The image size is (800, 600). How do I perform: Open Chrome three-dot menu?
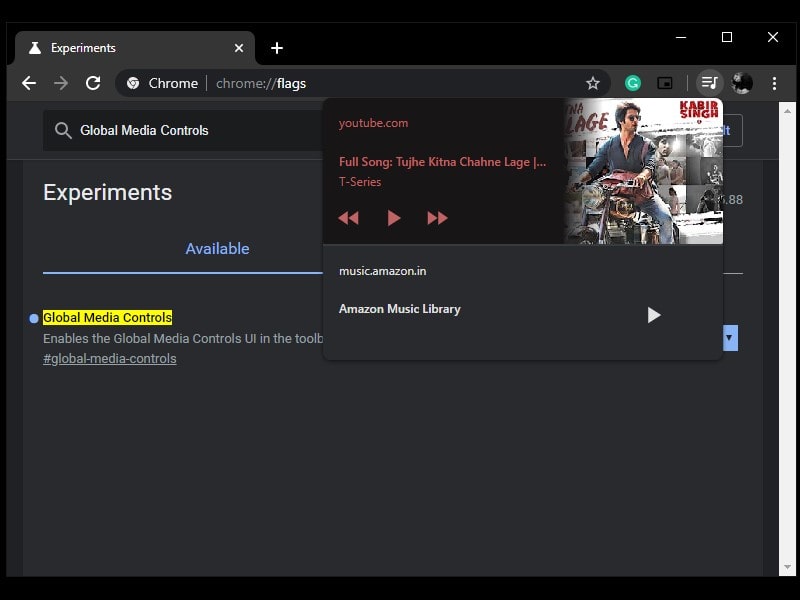coord(774,83)
